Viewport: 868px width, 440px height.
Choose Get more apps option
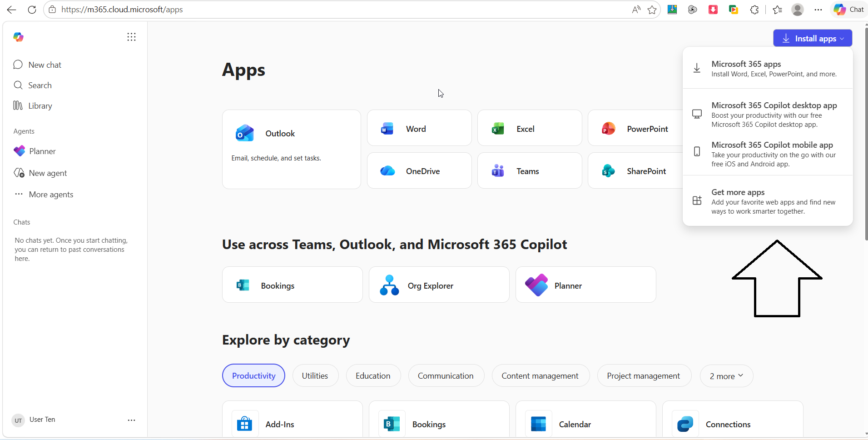[x=768, y=201]
